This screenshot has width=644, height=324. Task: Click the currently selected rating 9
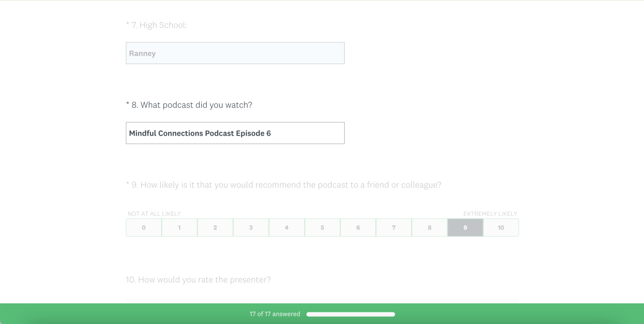465,228
